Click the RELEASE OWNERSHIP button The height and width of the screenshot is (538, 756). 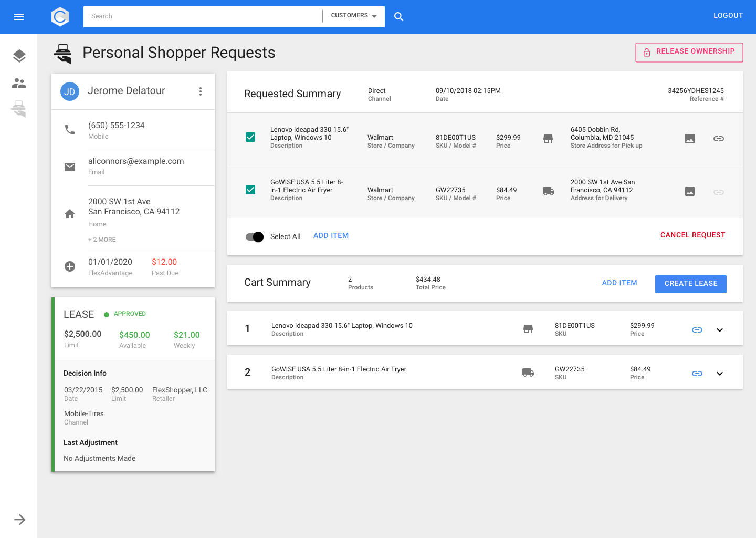point(689,52)
